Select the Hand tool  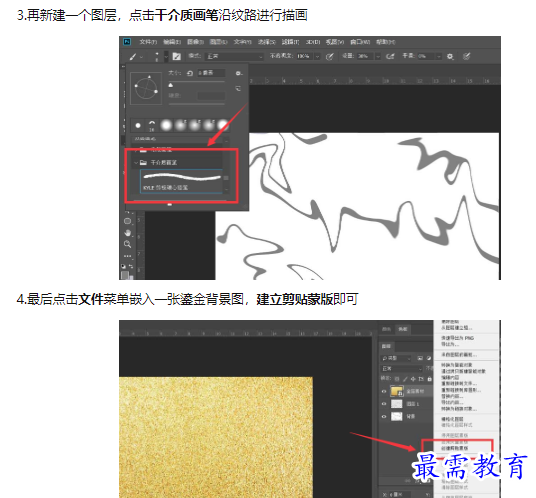coord(128,233)
